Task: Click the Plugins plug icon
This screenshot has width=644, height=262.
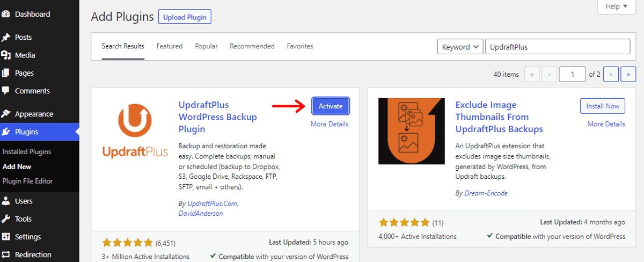Action: point(6,132)
